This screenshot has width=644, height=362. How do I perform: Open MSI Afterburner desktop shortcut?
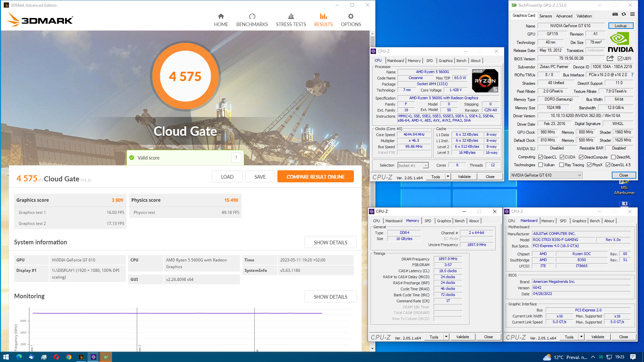pyautogui.click(x=624, y=188)
